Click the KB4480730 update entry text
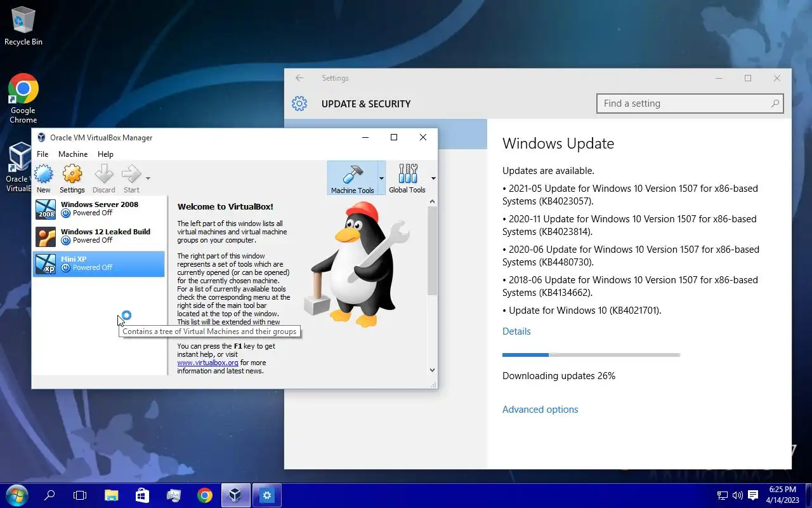Viewport: 812px width, 508px height. [x=631, y=256]
